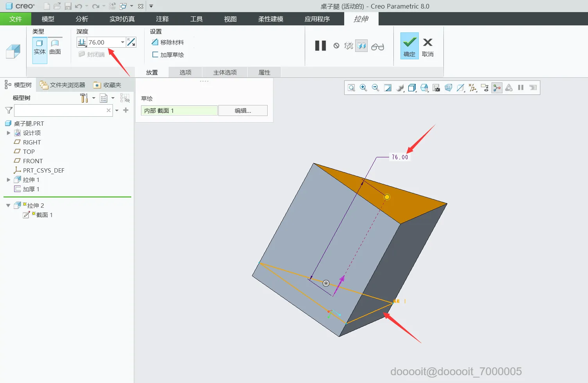Image resolution: width=588 pixels, height=383 pixels.
Task: Open the depth value dropdown arrow
Action: pyautogui.click(x=122, y=42)
